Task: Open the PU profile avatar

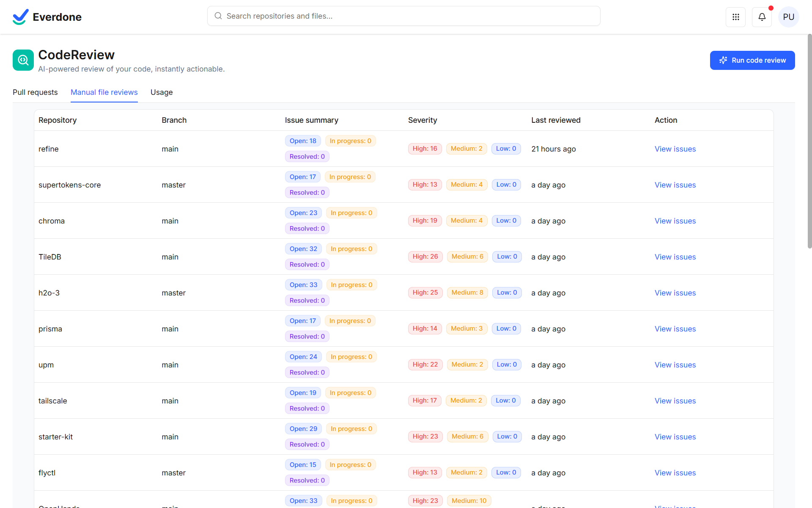Action: tap(789, 17)
